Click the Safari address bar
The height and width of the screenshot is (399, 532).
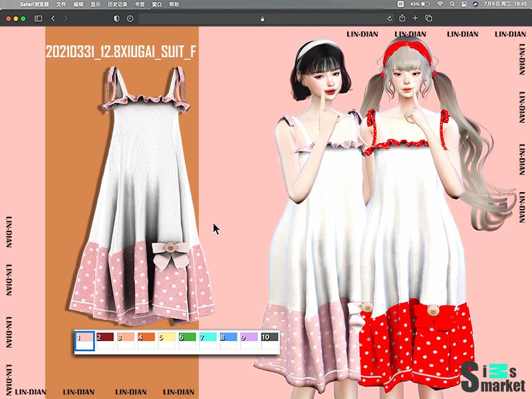tap(263, 18)
